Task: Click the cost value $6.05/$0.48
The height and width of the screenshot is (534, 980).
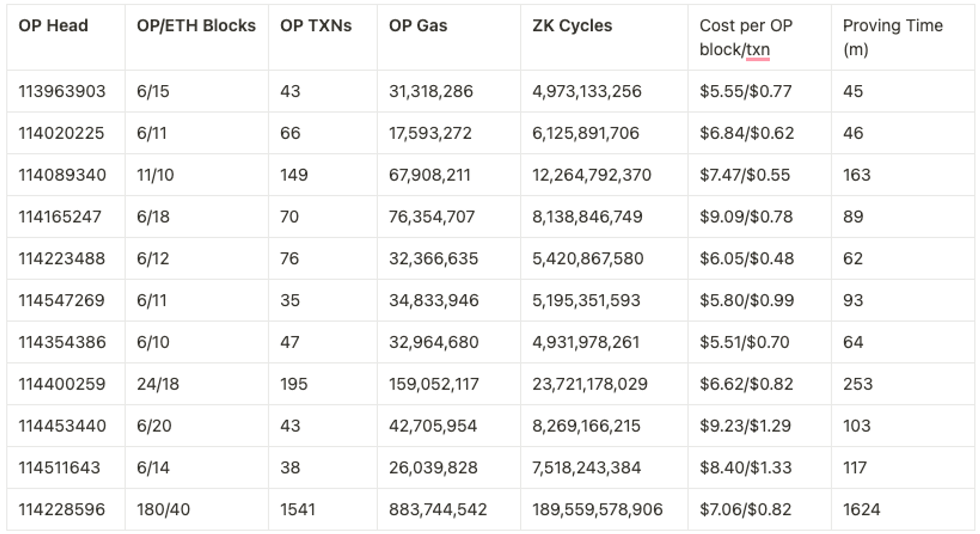Action: (x=747, y=258)
